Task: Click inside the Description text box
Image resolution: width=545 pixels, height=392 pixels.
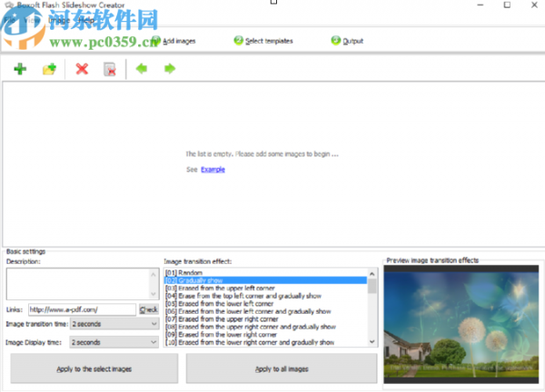Action: tap(79, 284)
